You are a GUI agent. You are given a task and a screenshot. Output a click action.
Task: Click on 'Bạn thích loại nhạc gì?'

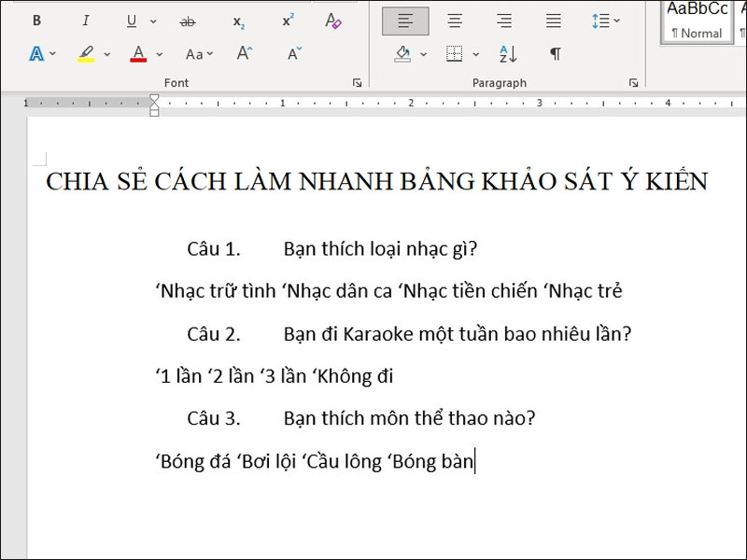380,249
